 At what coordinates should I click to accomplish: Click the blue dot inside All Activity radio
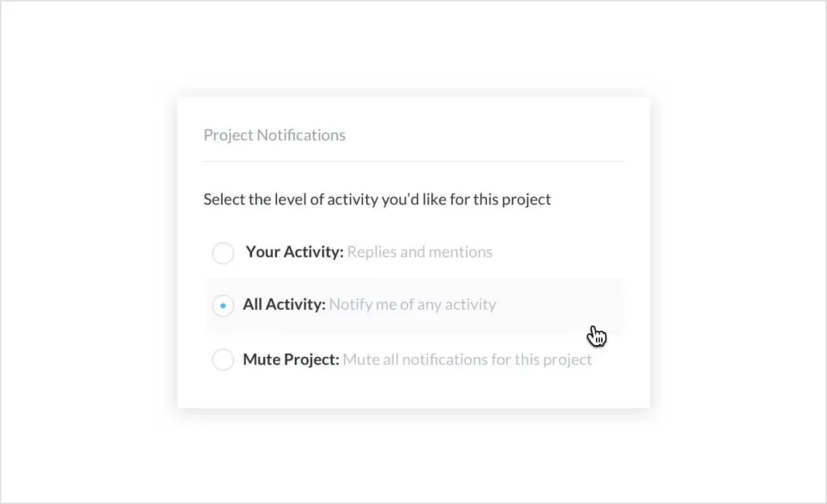pyautogui.click(x=223, y=306)
